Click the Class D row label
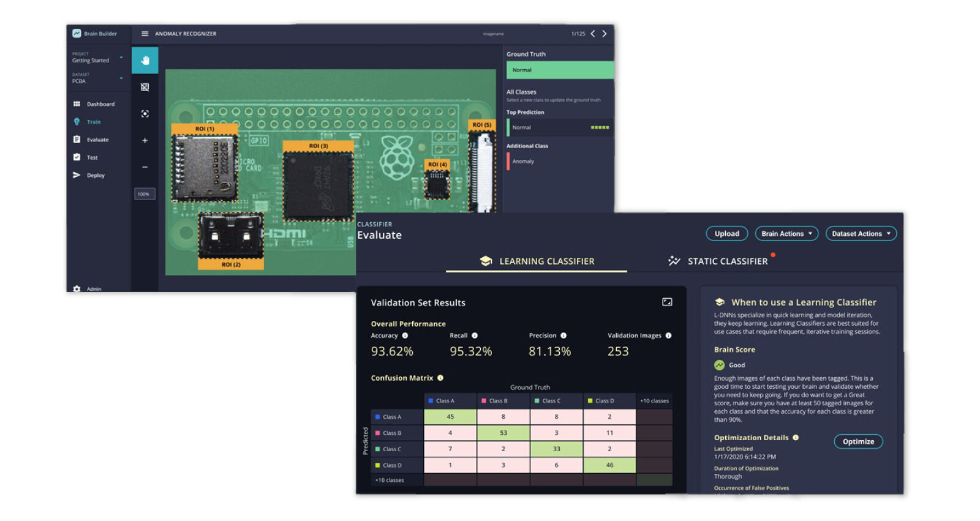980x521 pixels. point(397,465)
